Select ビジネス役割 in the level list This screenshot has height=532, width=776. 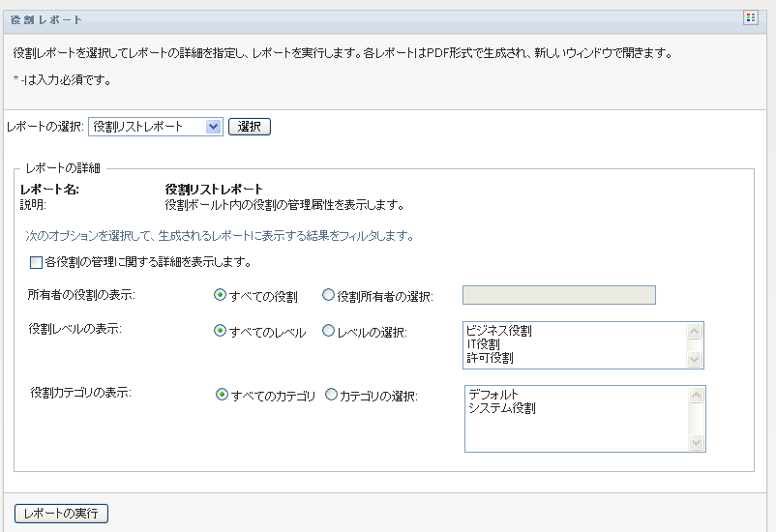pos(499,331)
